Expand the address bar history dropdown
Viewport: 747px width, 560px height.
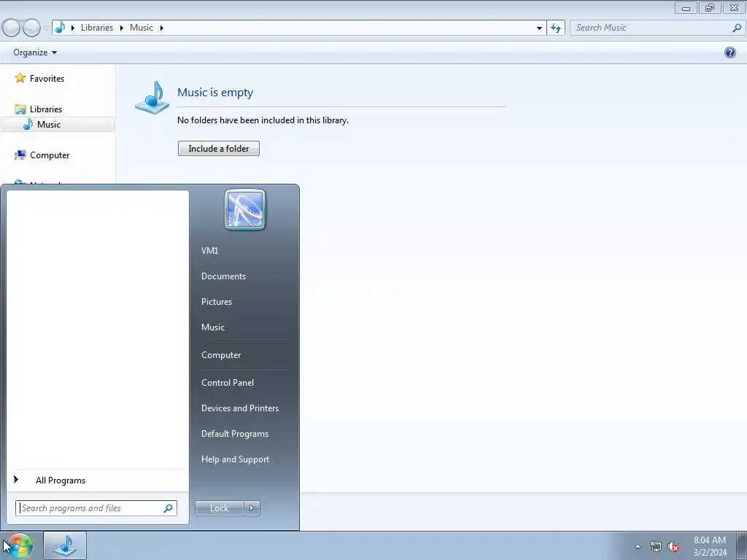(x=539, y=28)
